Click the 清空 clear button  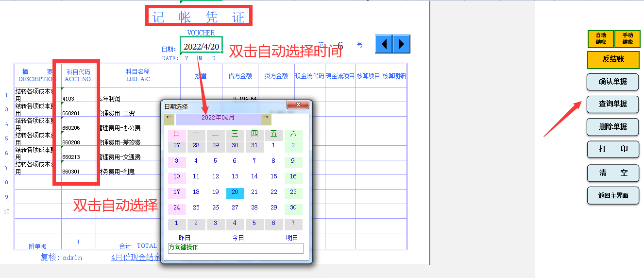[x=612, y=173]
